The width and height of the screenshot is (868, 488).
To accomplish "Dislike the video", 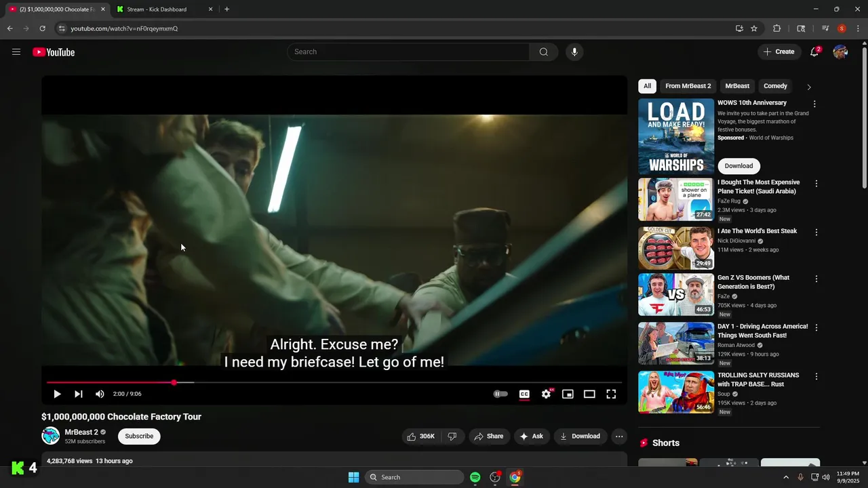I will (x=452, y=436).
